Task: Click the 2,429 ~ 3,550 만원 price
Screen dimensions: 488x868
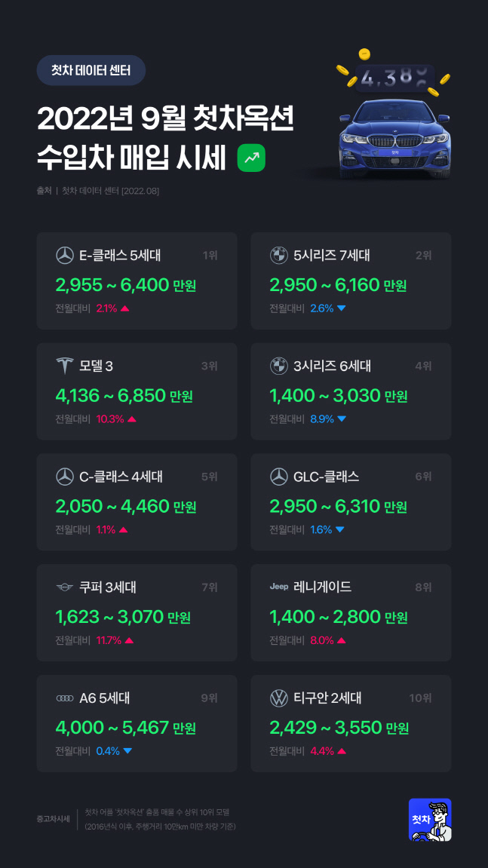Action: click(x=339, y=728)
